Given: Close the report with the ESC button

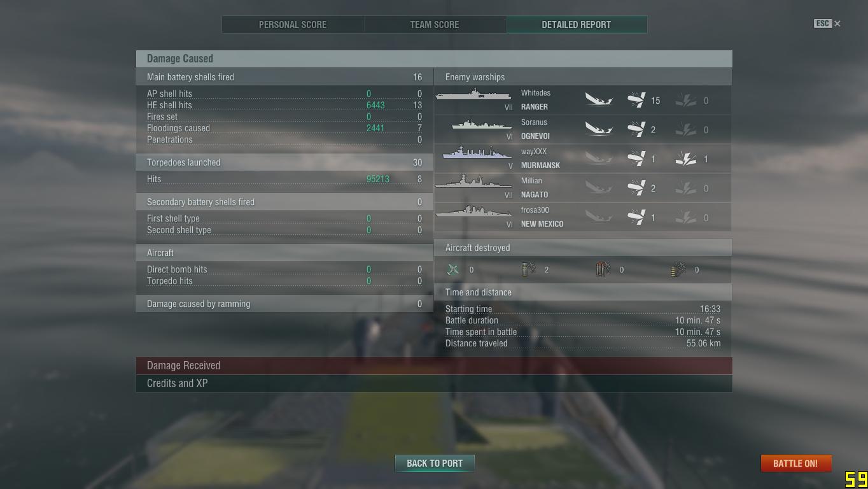Looking at the screenshot, I should (827, 24).
